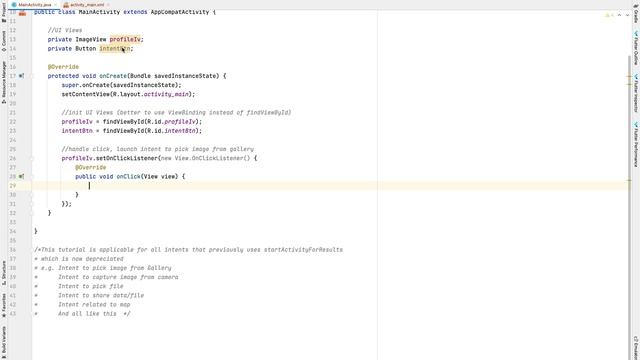The image size is (640, 360).
Task: Click R.id.profileIv in findViewById call
Action: pyautogui.click(x=171, y=122)
